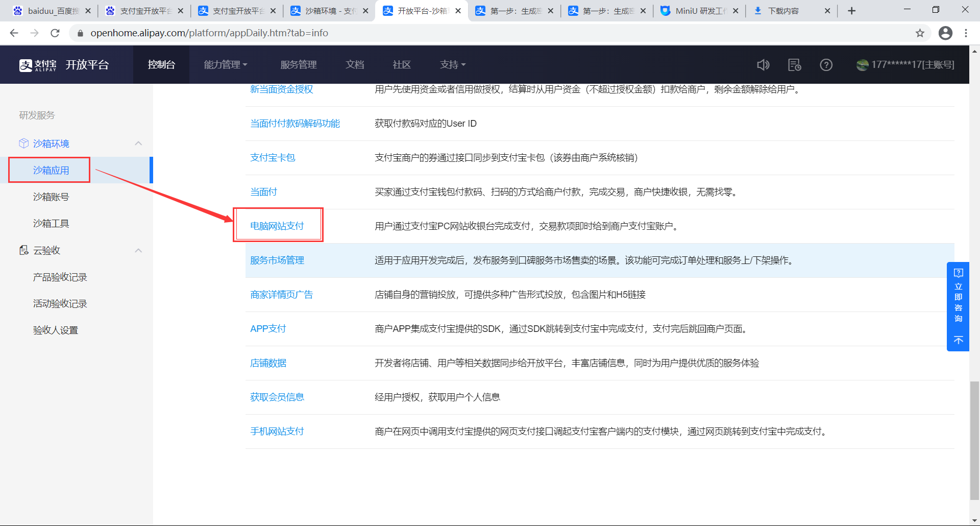Screen dimensions: 980x526
Task: Open the 当面付付款码解码功能 link
Action: 295,124
